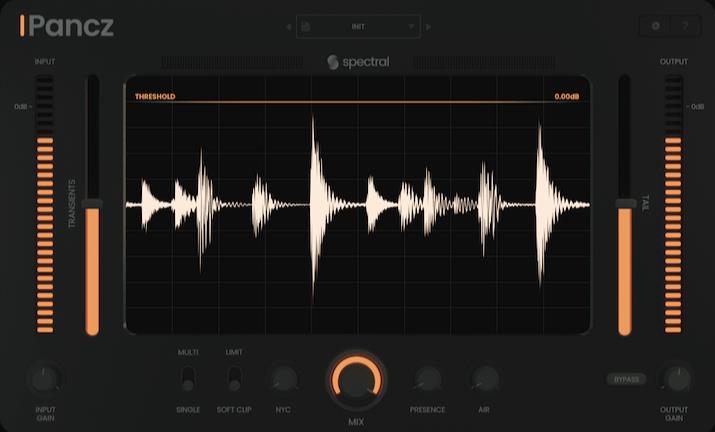
Task: Click the THRESHOLD label
Action: pos(155,96)
